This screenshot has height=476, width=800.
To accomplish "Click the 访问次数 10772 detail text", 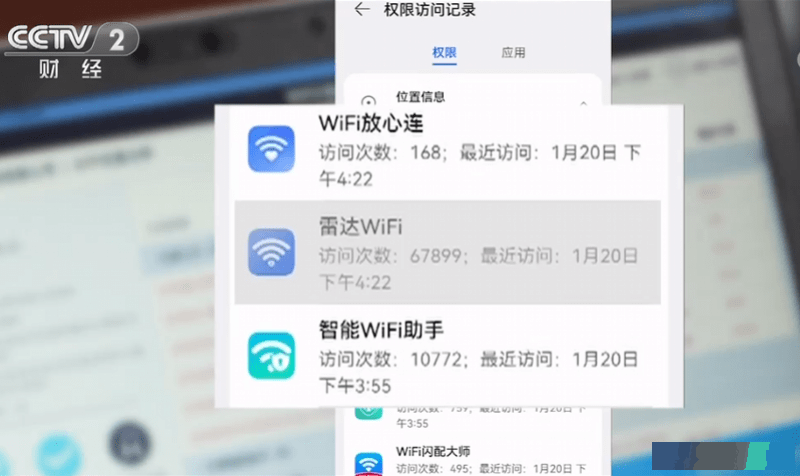I will click(479, 372).
